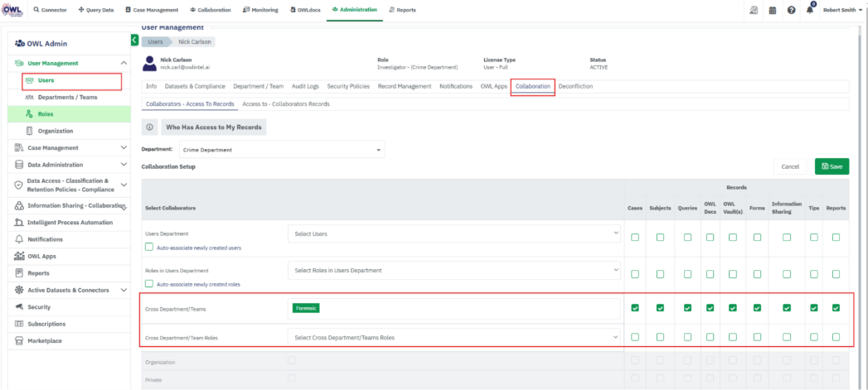Click the Security icon in the sidebar
The height and width of the screenshot is (390, 868).
point(19,306)
